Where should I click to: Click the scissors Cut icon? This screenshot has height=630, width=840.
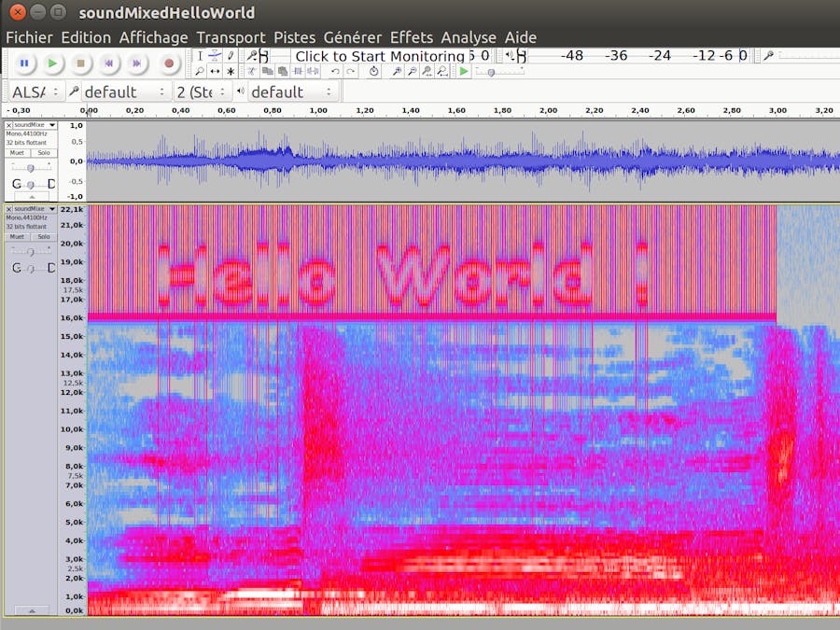click(252, 71)
